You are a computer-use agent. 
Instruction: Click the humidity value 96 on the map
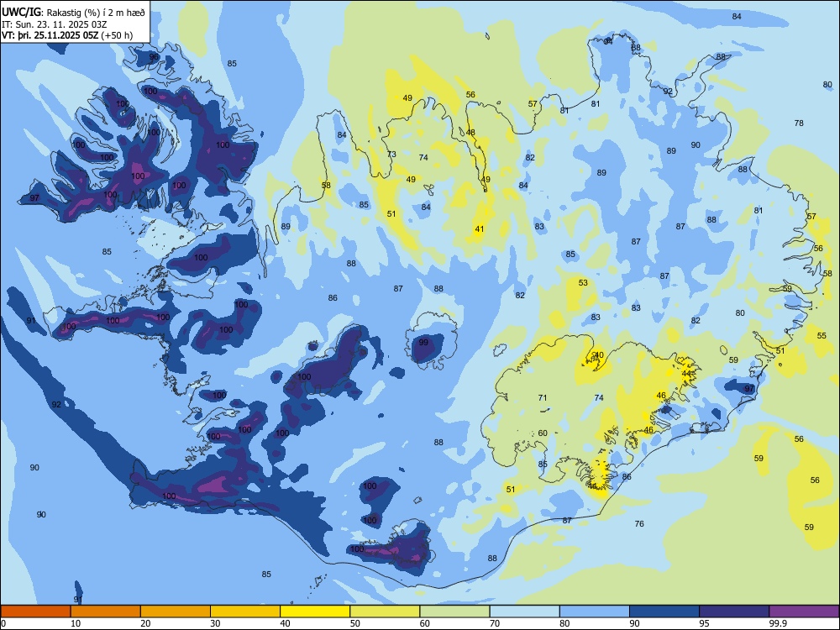point(154,57)
